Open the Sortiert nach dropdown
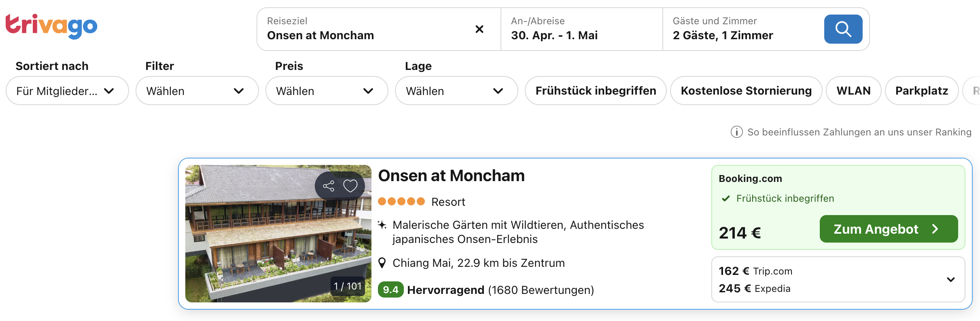The height and width of the screenshot is (321, 980). [67, 91]
